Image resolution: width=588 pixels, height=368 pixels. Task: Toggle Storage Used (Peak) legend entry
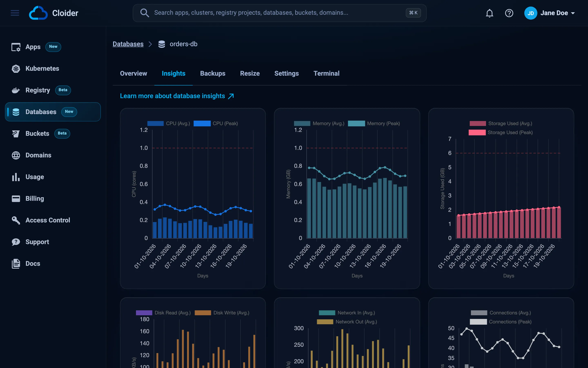click(x=501, y=132)
